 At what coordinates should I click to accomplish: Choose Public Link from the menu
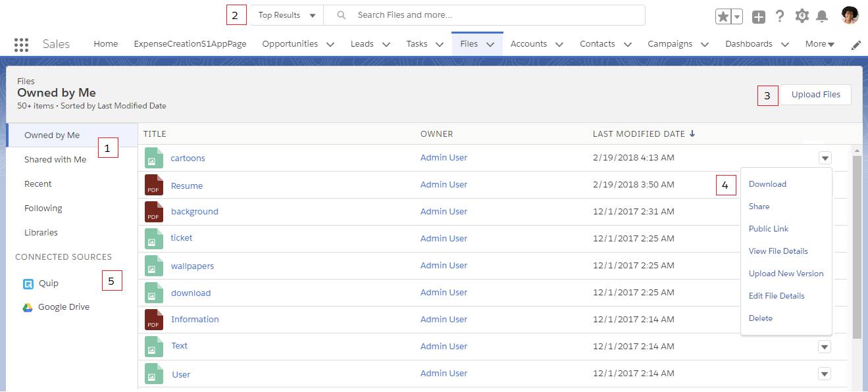(x=769, y=229)
